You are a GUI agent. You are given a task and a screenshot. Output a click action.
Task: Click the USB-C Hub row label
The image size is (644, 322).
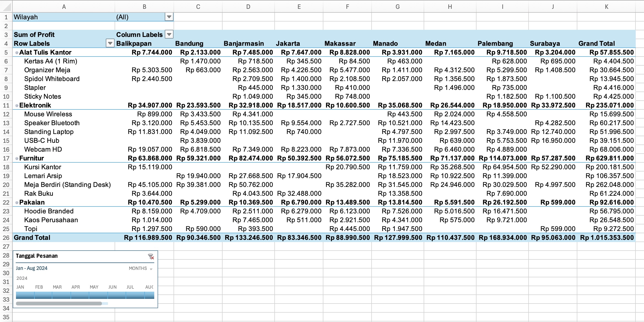[42, 141]
